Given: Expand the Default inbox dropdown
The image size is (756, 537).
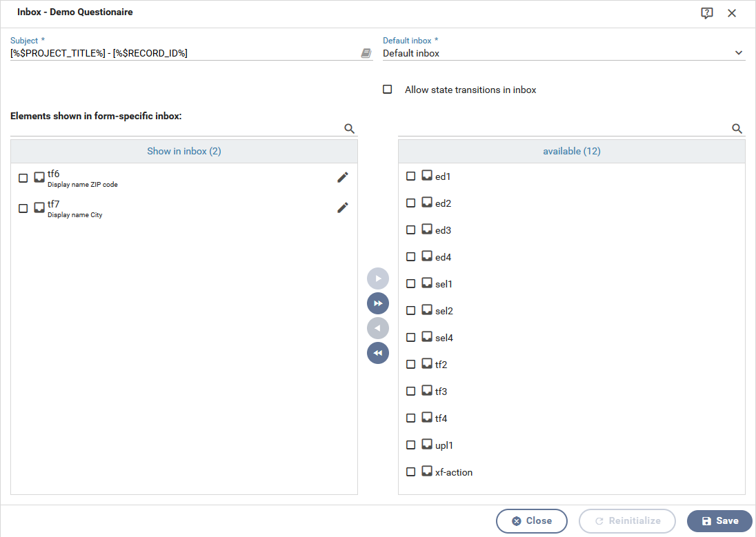Looking at the screenshot, I should pos(738,53).
